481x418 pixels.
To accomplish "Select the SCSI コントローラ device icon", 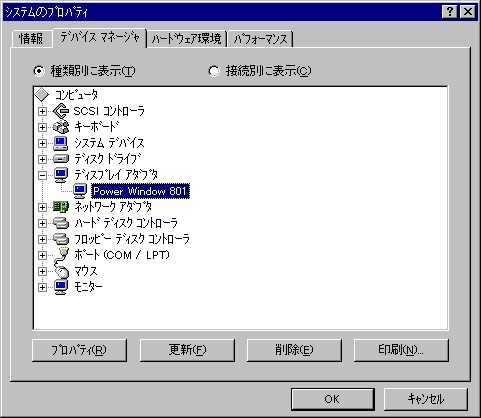I will 61,111.
